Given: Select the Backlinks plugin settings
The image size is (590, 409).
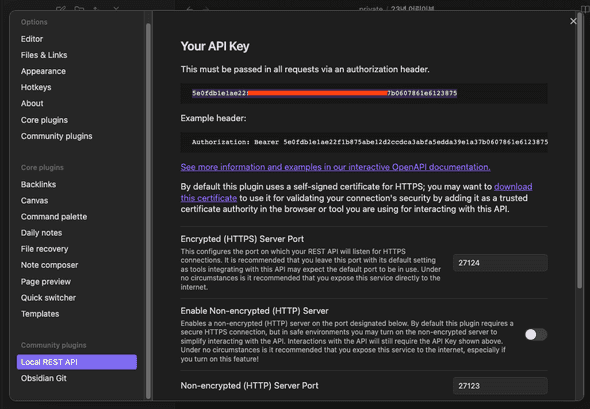Looking at the screenshot, I should [38, 184].
